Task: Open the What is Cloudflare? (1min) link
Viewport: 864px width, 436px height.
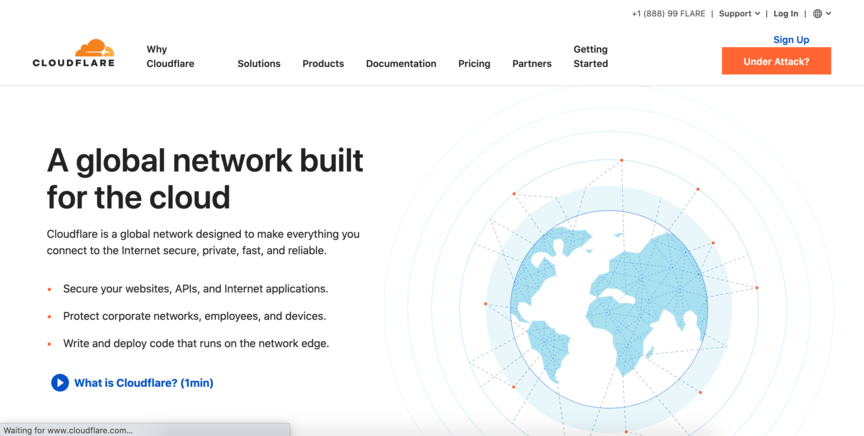Action: (x=144, y=383)
